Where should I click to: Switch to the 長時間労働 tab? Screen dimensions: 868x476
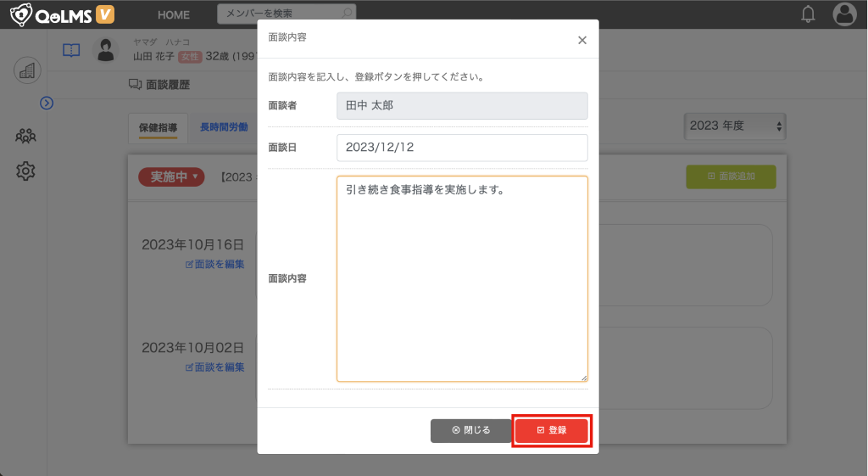tap(224, 127)
